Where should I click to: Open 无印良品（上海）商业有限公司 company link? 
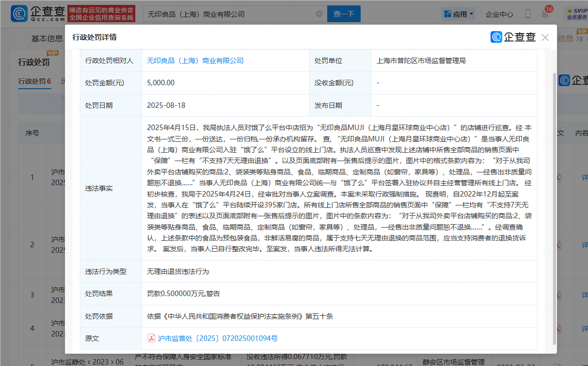coord(195,61)
